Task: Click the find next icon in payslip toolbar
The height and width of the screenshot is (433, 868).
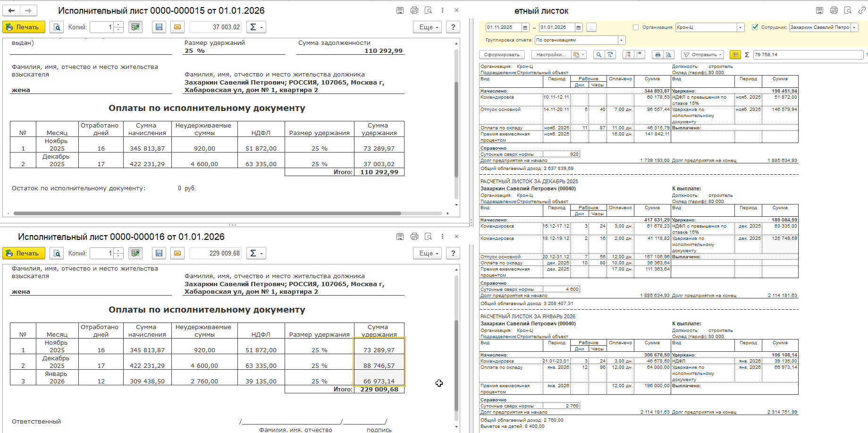Action: click(x=610, y=55)
